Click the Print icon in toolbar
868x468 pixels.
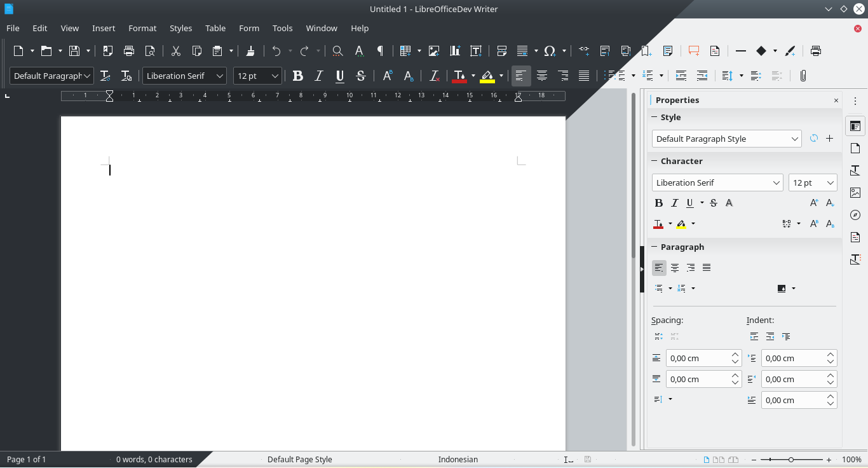pos(129,51)
